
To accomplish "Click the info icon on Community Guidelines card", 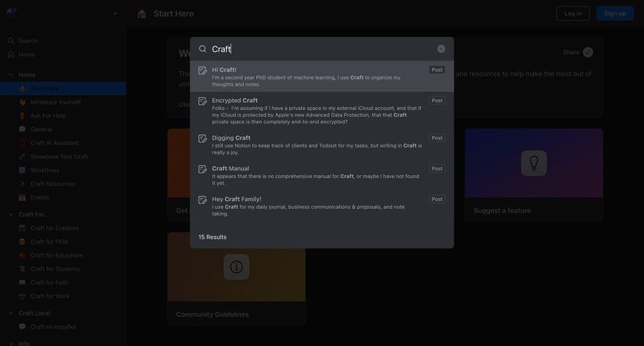I will 237,267.
